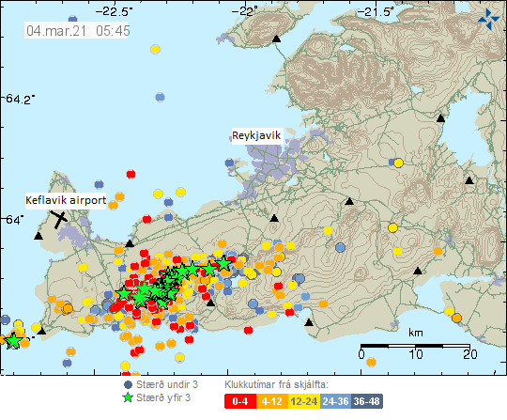
Task: Click the blue compass logo icon
Action: pos(488,19)
